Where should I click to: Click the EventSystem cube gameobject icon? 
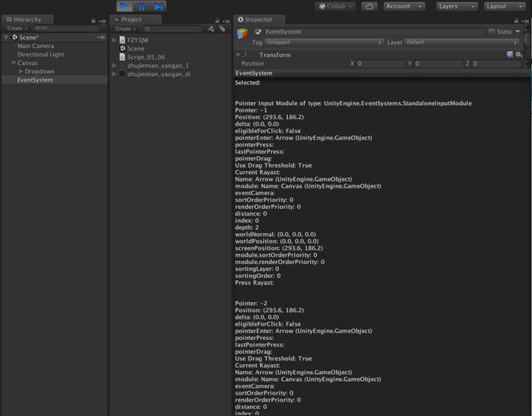(x=242, y=33)
